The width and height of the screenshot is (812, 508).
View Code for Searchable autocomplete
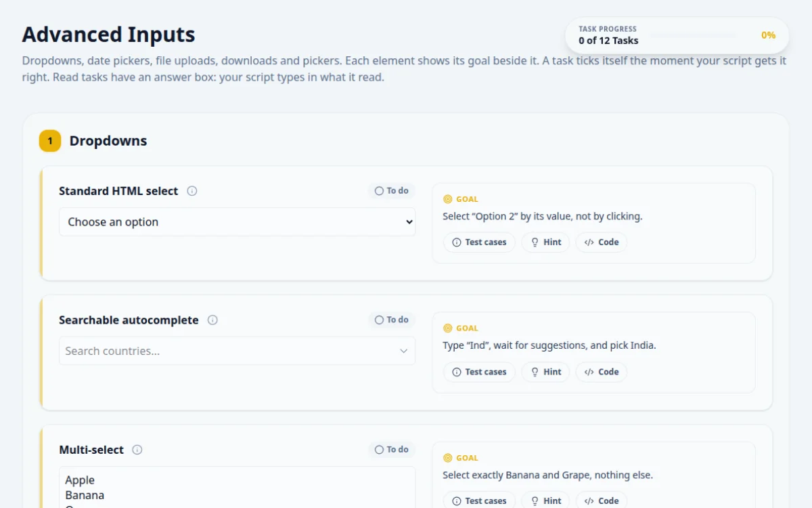coord(602,372)
